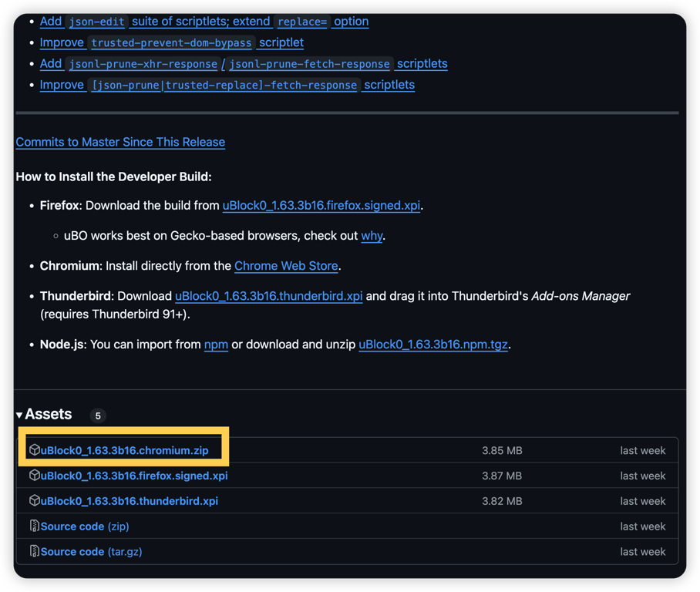Click the zip file icon beside Source code (zip)
The width and height of the screenshot is (700, 592).
[35, 526]
